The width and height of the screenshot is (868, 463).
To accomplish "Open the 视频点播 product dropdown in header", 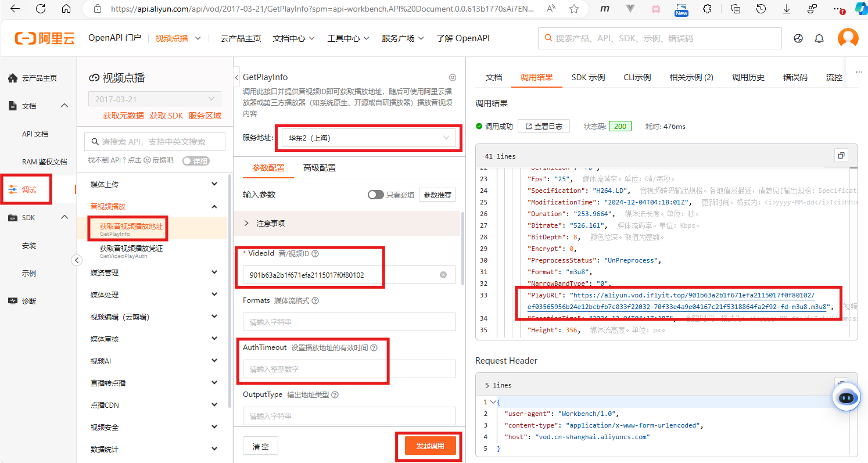I will tap(178, 38).
